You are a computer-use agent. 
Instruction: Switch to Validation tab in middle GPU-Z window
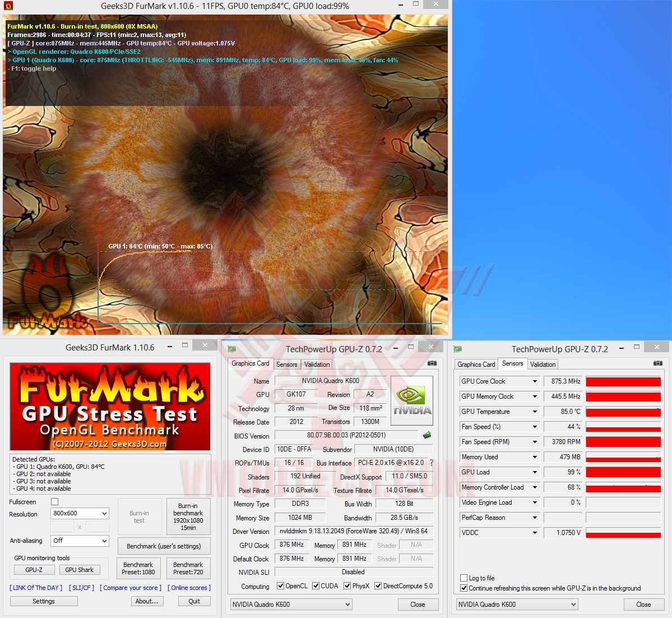coord(317,365)
